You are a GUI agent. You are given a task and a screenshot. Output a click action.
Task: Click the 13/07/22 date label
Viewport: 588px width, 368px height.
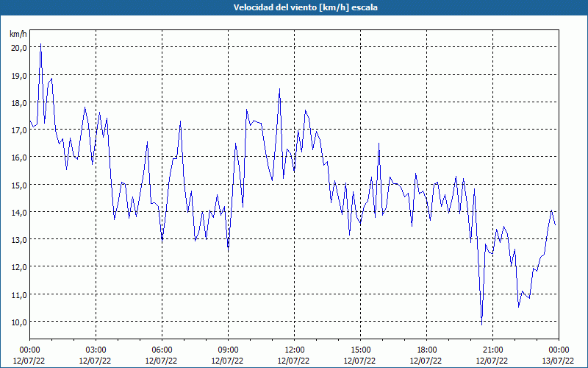pyautogui.click(x=558, y=361)
